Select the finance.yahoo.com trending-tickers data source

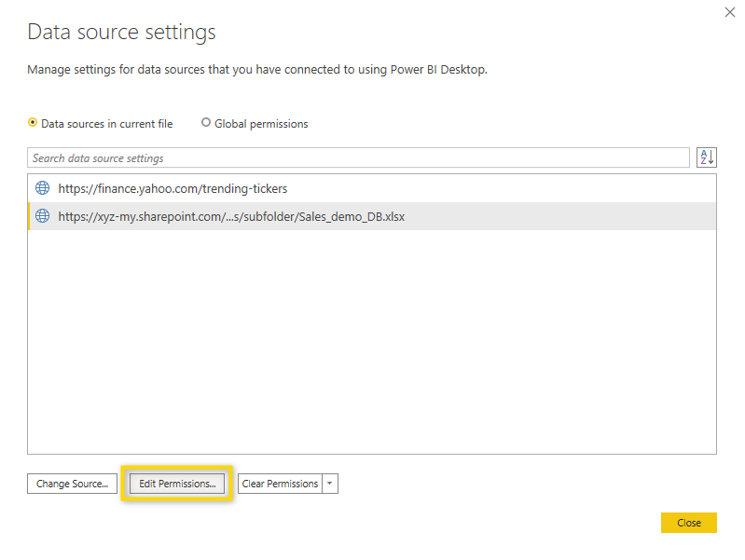point(372,188)
